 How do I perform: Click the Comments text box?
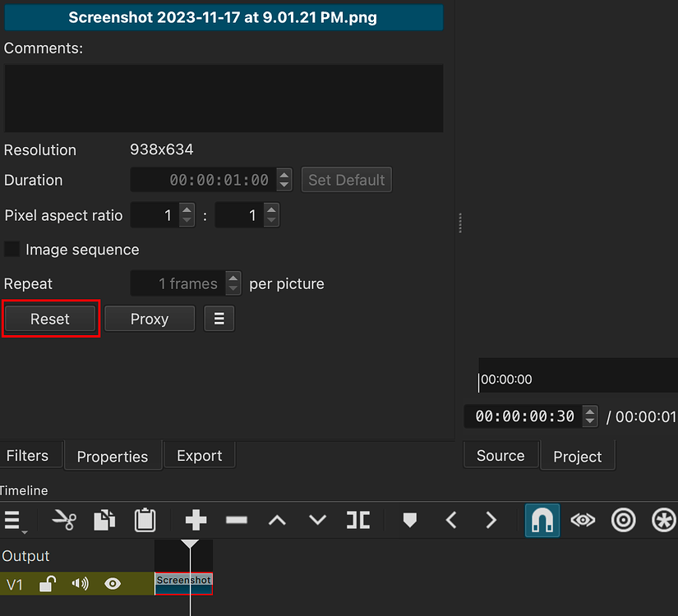click(224, 98)
